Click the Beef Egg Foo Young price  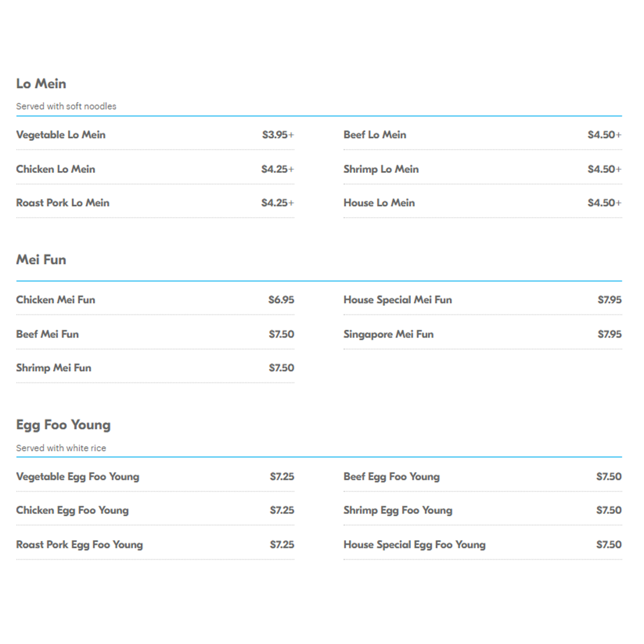[x=609, y=477]
